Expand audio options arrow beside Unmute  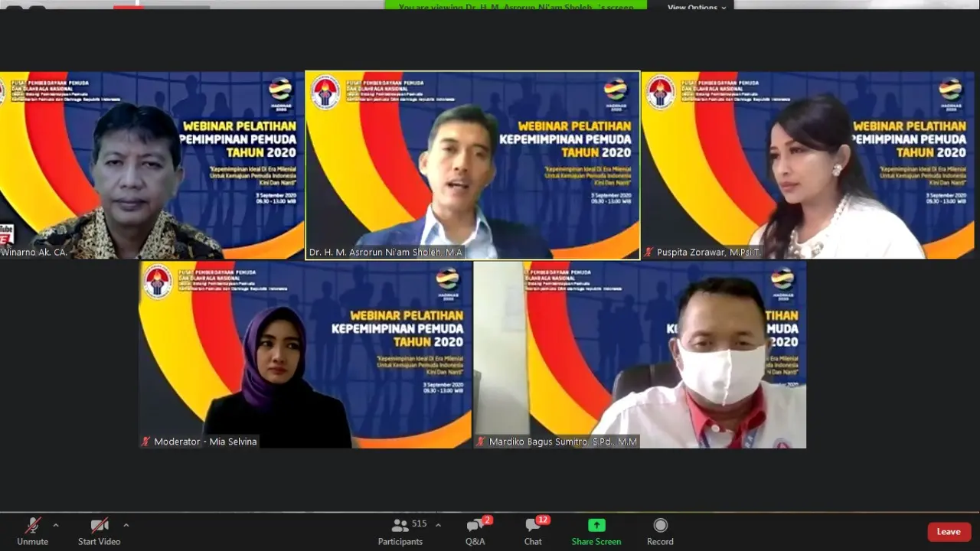[x=56, y=525]
